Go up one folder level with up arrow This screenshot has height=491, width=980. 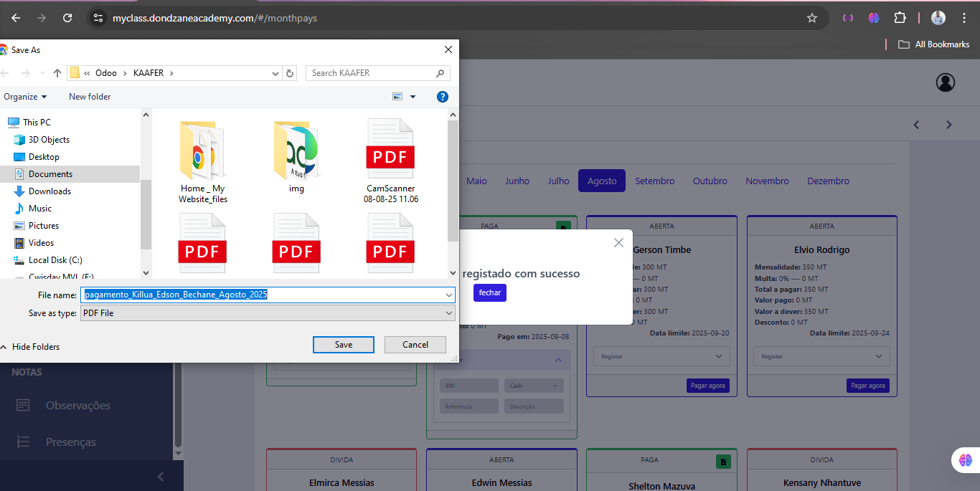point(57,73)
